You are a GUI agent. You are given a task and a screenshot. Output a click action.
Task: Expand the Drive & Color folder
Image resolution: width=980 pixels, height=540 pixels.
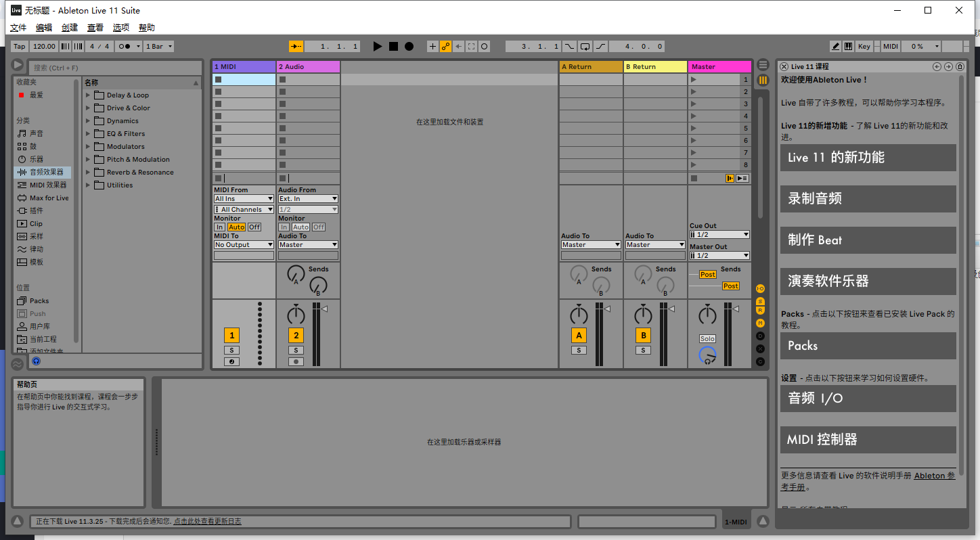(88, 108)
